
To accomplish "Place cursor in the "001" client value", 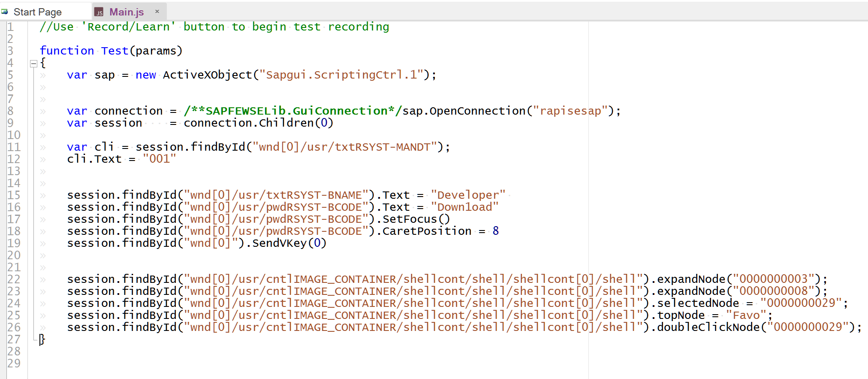I will (x=159, y=159).
